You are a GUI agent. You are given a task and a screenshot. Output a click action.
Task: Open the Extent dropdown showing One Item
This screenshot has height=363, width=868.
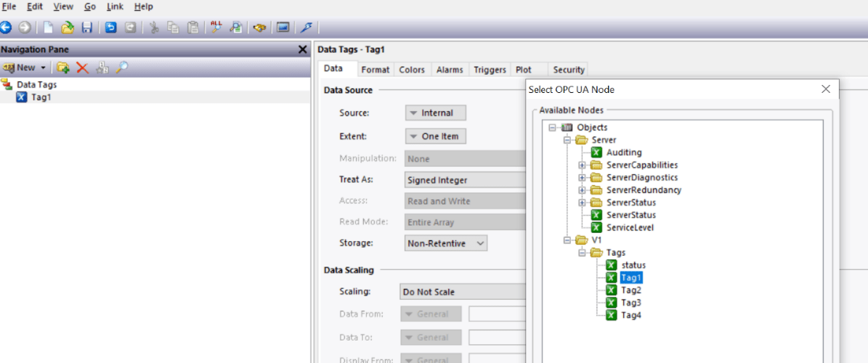coord(436,136)
